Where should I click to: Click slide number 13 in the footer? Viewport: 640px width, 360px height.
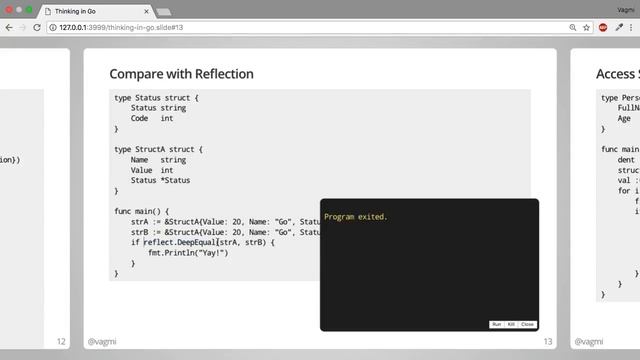[x=548, y=341]
